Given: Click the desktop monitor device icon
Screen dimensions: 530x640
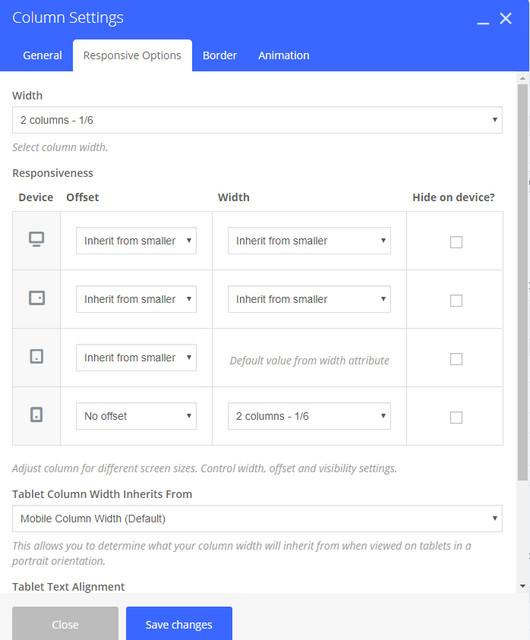Looking at the screenshot, I should pyautogui.click(x=36, y=240).
